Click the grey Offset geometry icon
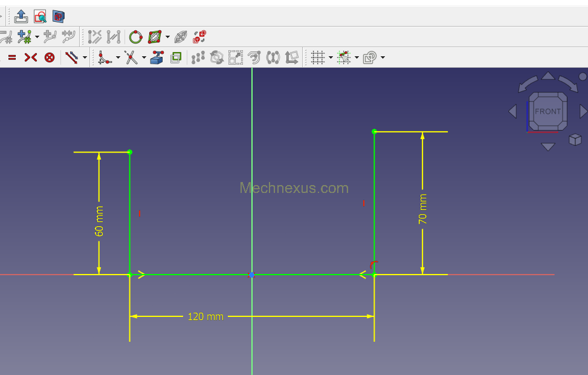 (x=254, y=57)
